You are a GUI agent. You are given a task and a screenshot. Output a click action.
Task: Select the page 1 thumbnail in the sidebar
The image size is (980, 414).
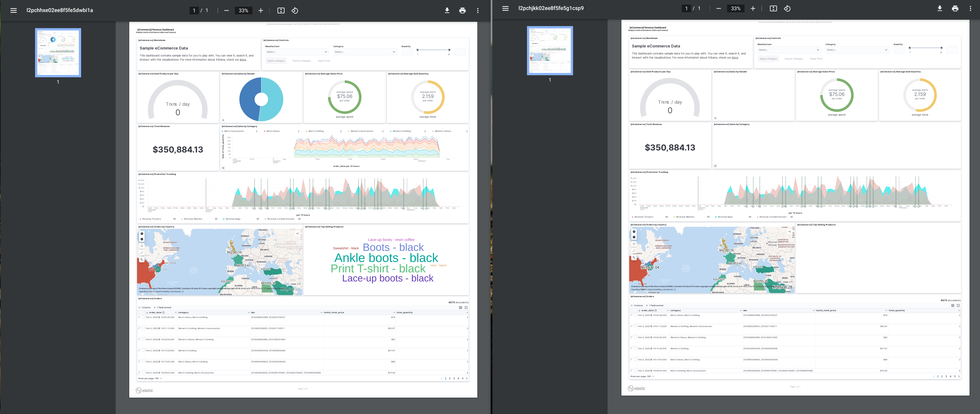pos(58,52)
